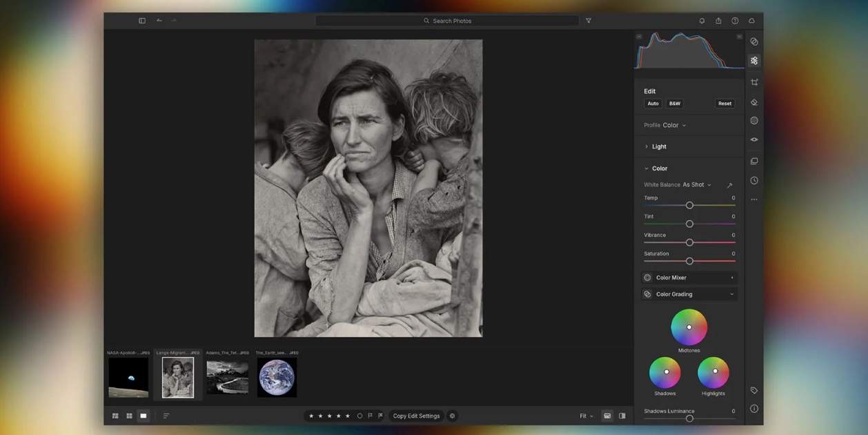The image size is (868, 435).
Task: Click the cloud sync icon
Action: (x=751, y=21)
